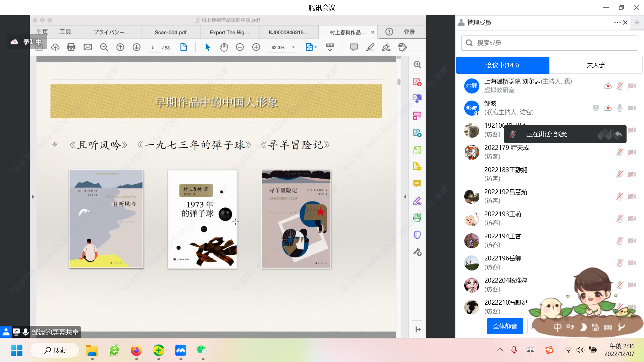Select the highlighter pen tool
Screen dimensions: 644x362
(370, 47)
